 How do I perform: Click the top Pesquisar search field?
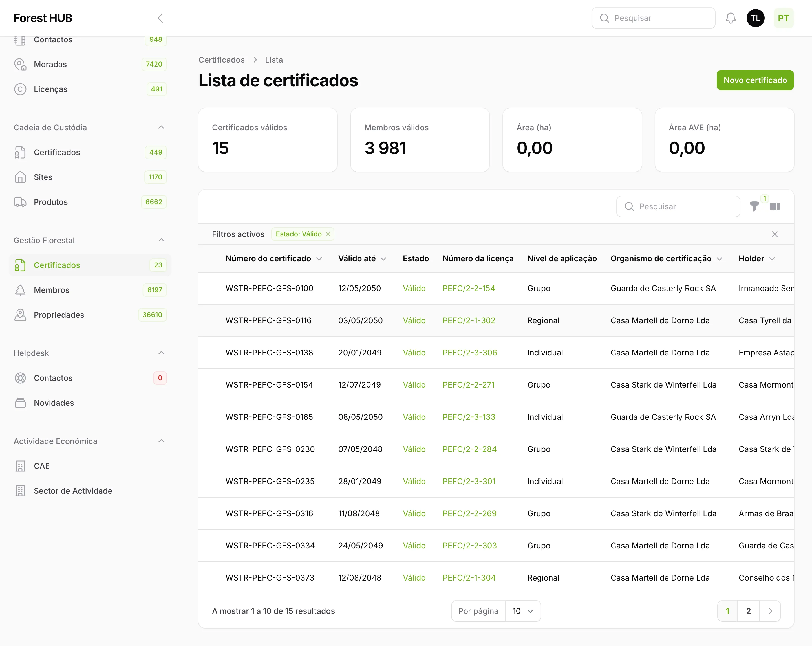tap(654, 18)
